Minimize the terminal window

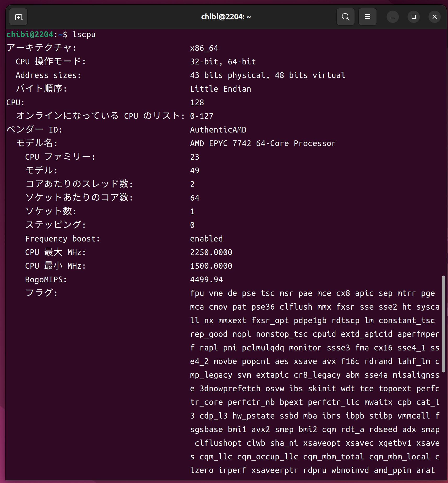[x=392, y=17]
